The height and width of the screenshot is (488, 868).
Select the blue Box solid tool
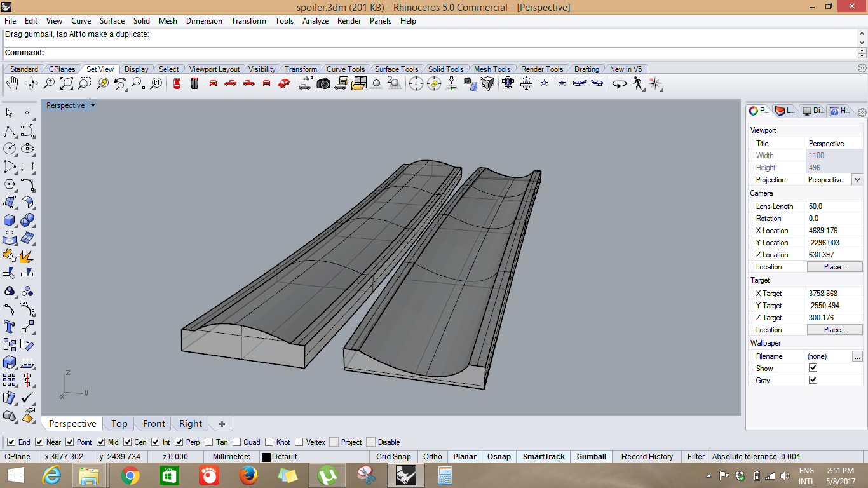10,220
